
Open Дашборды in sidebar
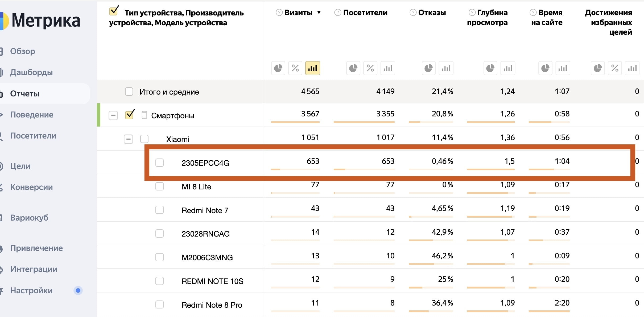(31, 72)
